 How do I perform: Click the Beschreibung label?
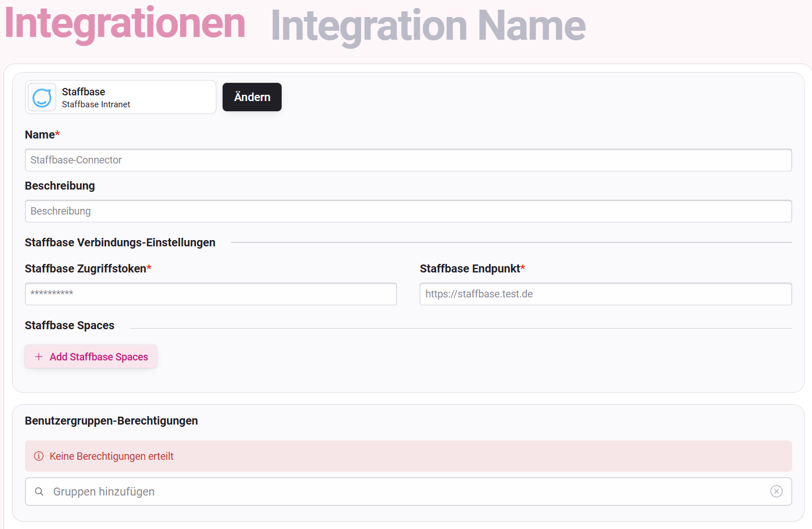tap(60, 186)
